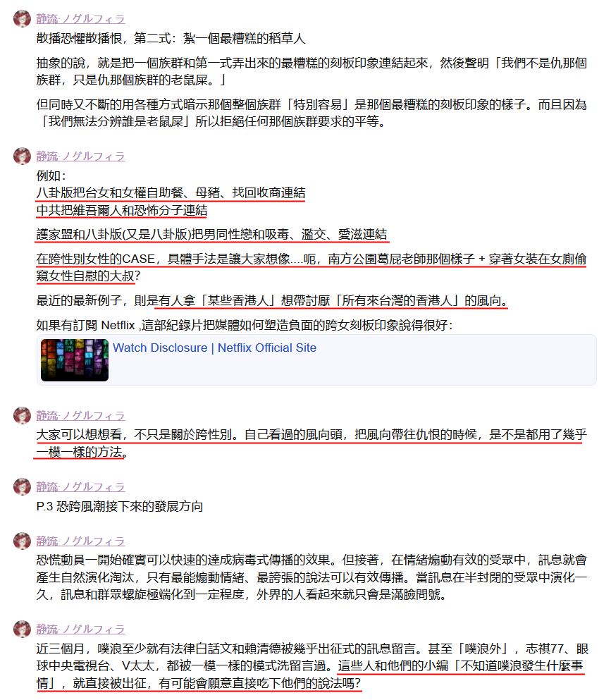Click the underlined line starting 八卦版把台女

click(171, 193)
